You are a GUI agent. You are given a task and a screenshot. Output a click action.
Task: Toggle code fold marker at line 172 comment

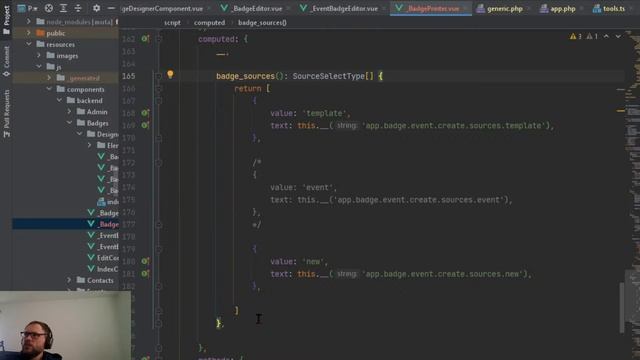159,162
